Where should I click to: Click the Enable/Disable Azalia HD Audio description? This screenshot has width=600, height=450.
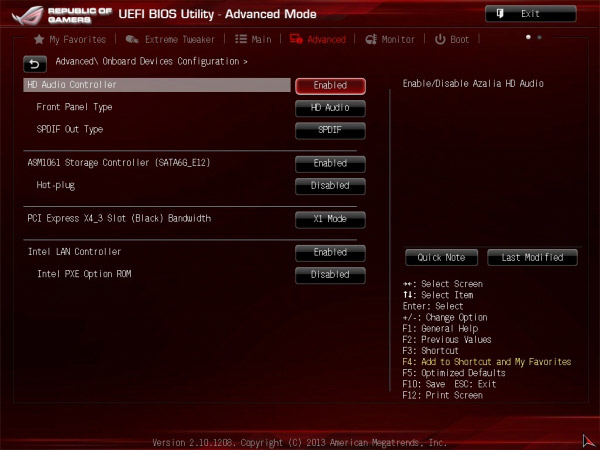[x=473, y=83]
